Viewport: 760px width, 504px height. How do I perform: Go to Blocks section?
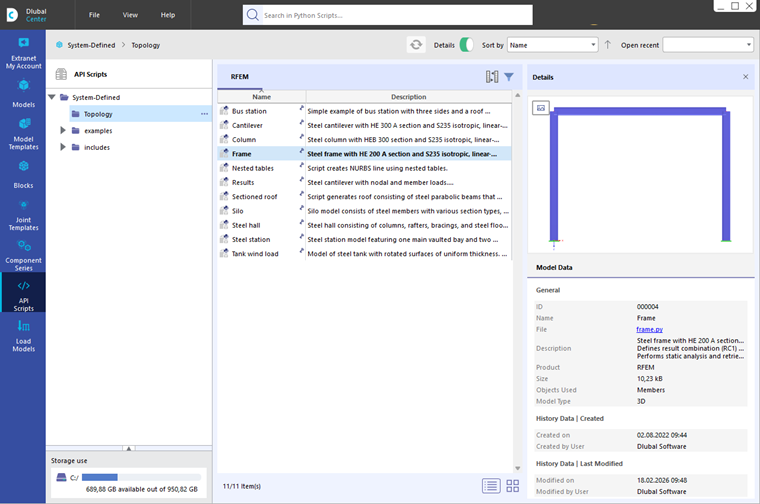(x=23, y=174)
